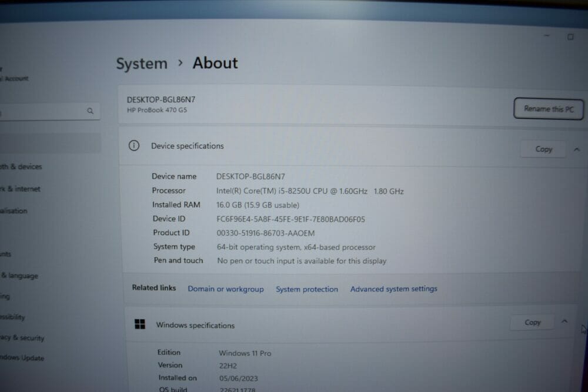
Task: Go back to System in breadcrumb
Action: [142, 63]
